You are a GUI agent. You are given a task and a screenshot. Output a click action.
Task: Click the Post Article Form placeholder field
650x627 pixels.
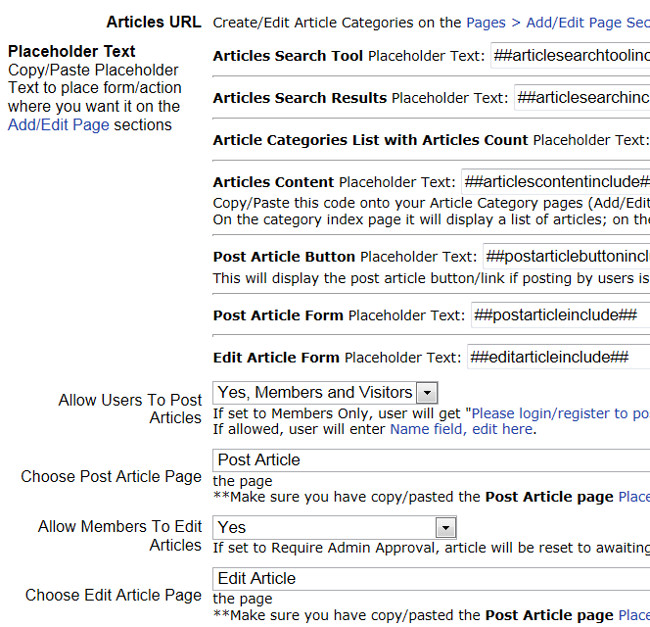click(560, 315)
